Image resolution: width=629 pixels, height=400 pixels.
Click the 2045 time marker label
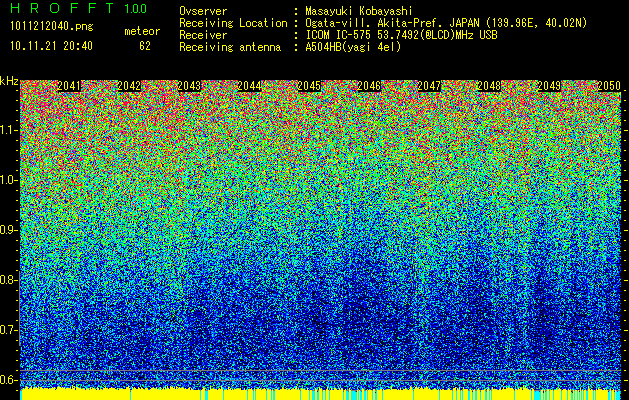pyautogui.click(x=309, y=86)
